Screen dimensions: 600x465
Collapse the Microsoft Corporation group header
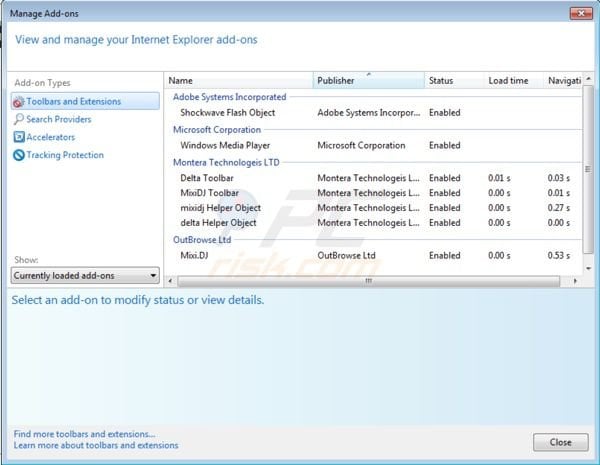point(217,130)
